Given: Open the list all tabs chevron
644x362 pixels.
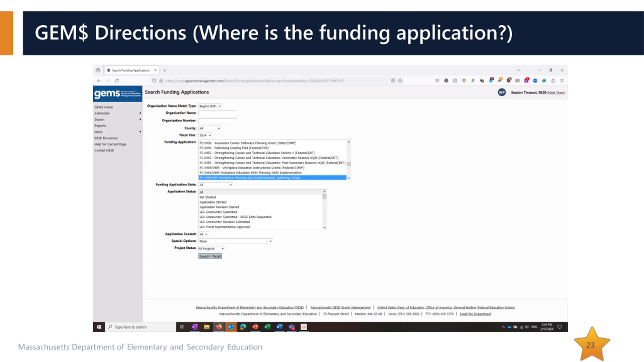Looking at the screenshot, I should click(519, 70).
